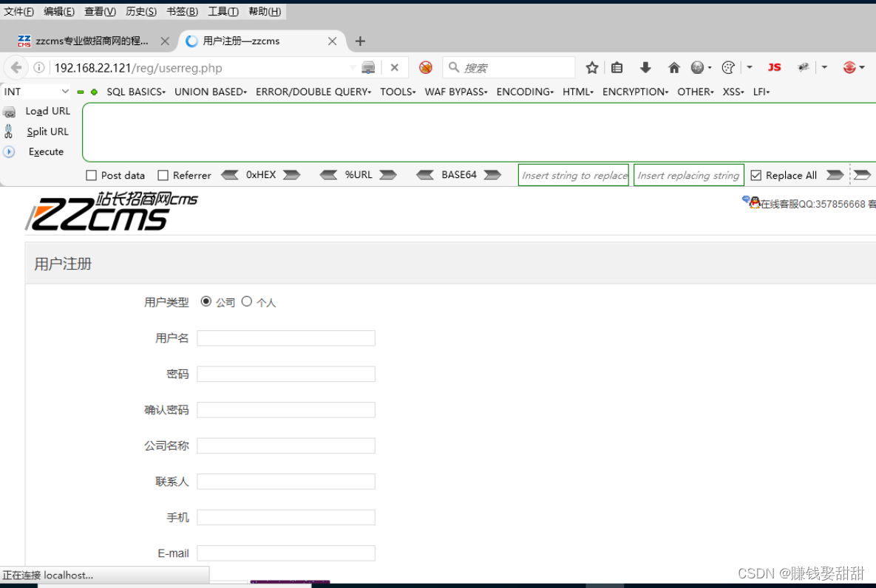Click the browser back arrow button
Image resolution: width=876 pixels, height=588 pixels.
point(16,67)
